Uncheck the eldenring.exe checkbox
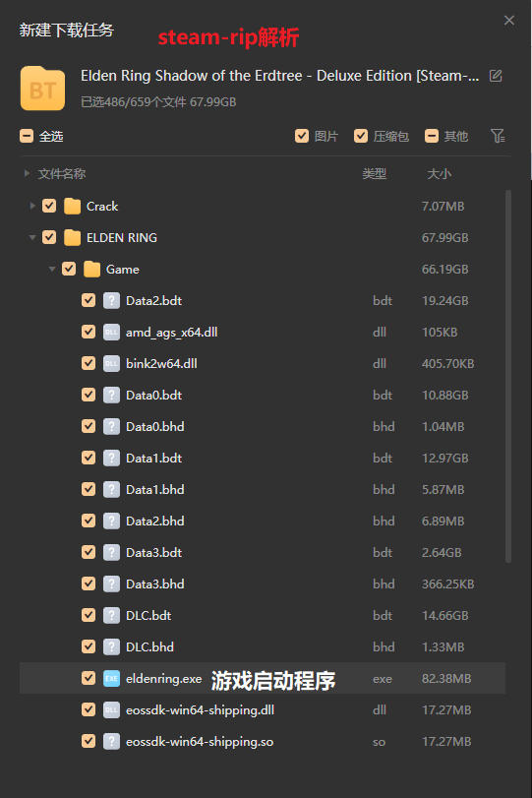 click(89, 678)
